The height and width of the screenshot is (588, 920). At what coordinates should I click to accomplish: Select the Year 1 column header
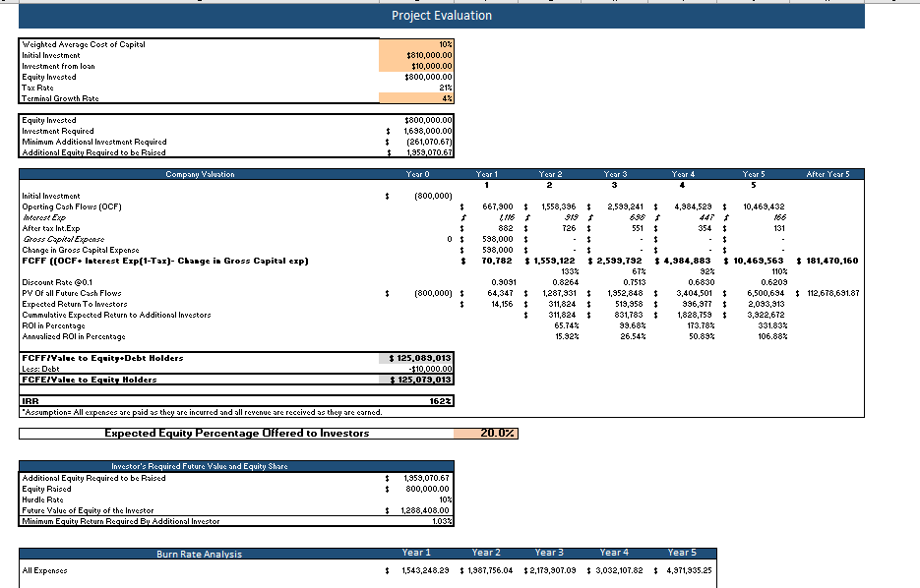485,173
